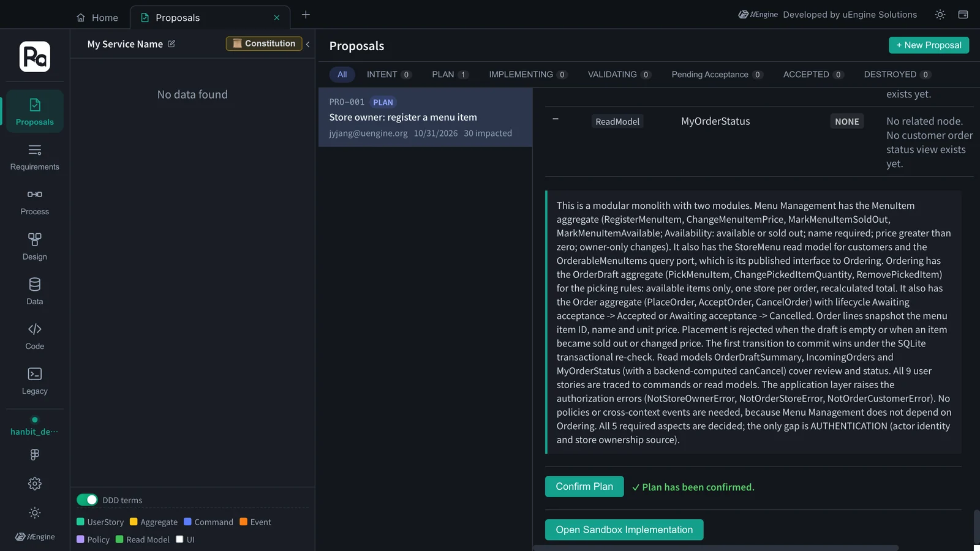The image size is (980, 551).
Task: Switch theme using sidebar sun icon
Action: coord(35,512)
